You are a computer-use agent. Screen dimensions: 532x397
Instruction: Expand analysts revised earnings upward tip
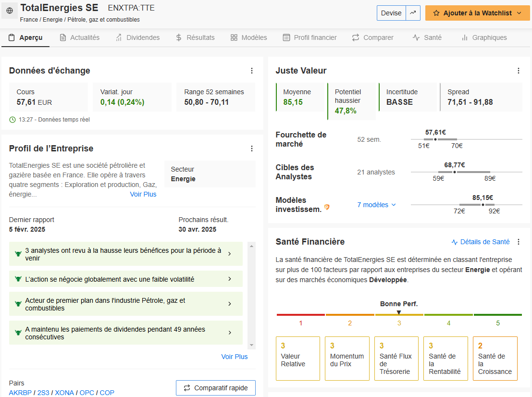point(125,254)
